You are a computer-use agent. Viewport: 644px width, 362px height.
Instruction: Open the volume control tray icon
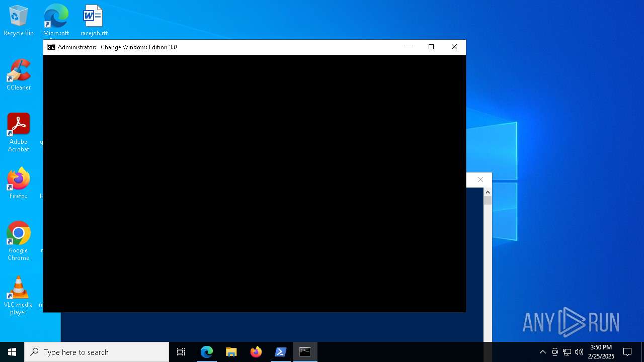pos(579,352)
